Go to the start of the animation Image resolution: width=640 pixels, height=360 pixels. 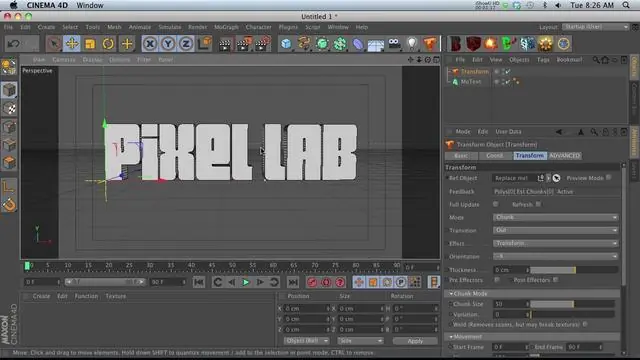[x=199, y=282]
